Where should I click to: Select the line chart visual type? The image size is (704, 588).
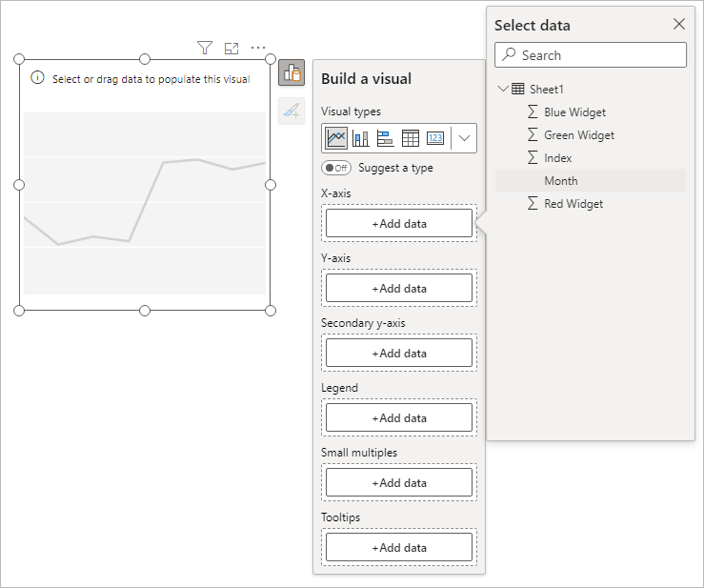point(336,138)
